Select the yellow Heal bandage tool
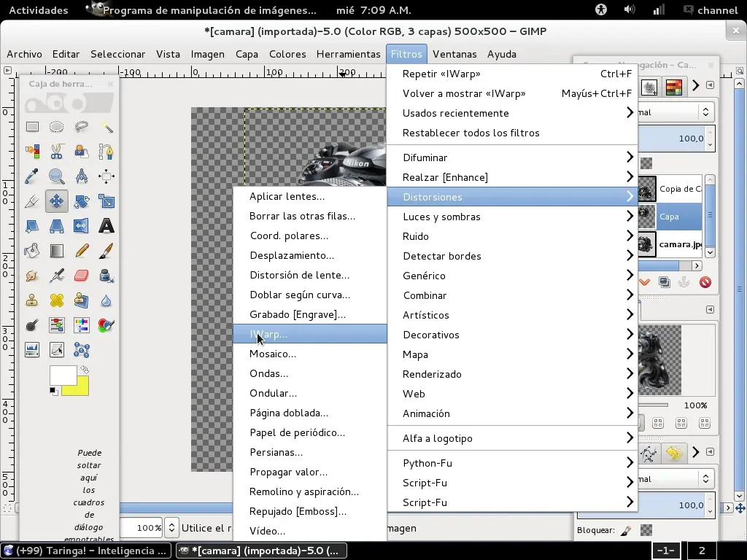Viewport: 747px width, 560px height. pyautogui.click(x=57, y=300)
